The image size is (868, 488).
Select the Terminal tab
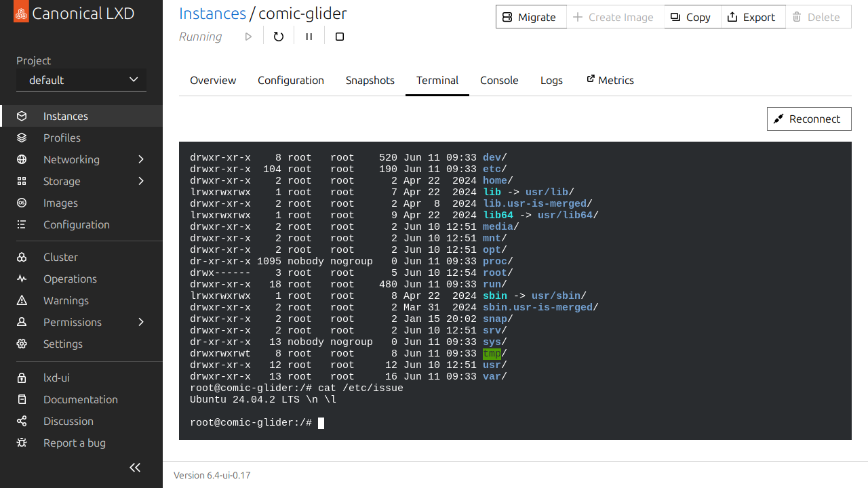point(437,80)
